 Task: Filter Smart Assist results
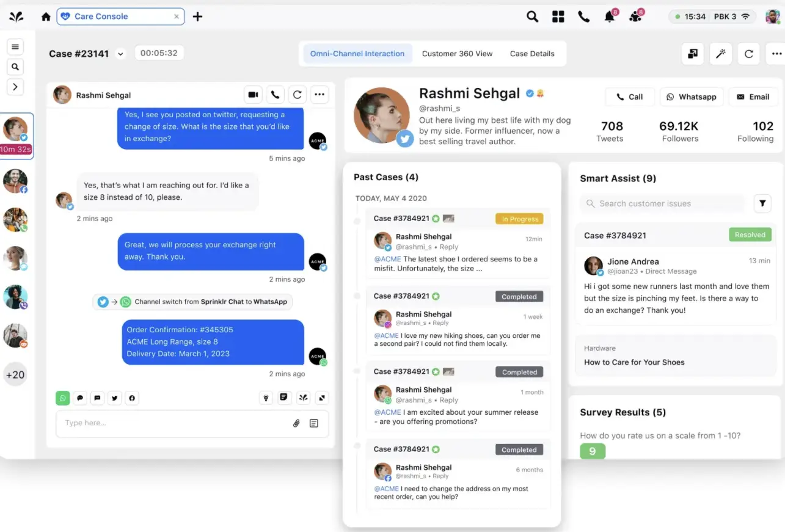click(762, 203)
